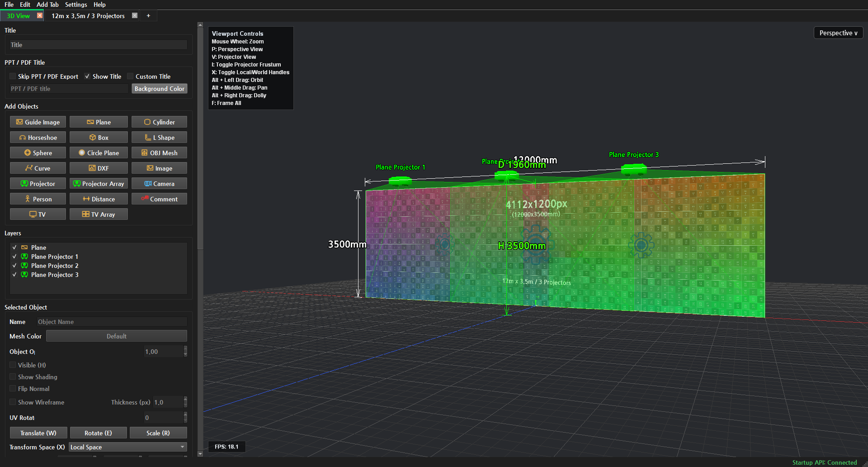
Task: Click the Plane Projector 1 label in viewport
Action: click(x=401, y=167)
